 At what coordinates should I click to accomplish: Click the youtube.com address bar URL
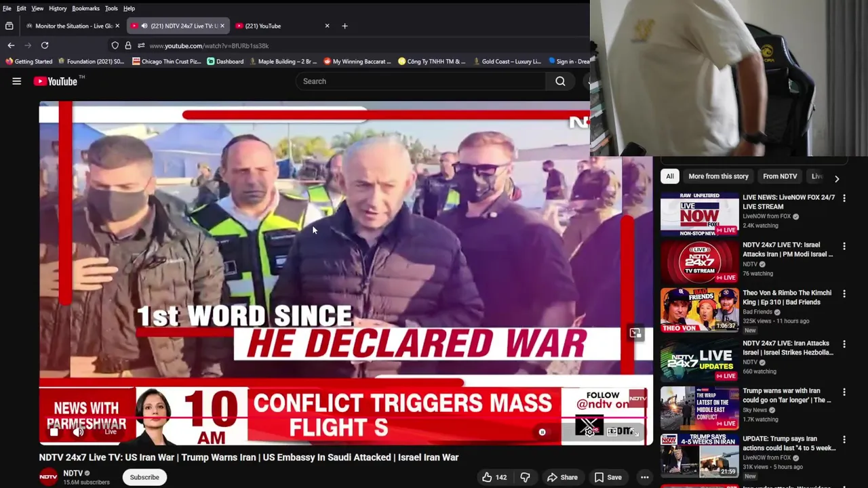click(209, 45)
